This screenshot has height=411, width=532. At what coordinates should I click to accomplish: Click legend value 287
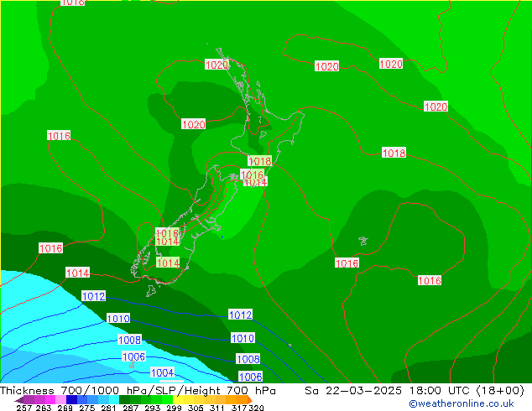point(130,408)
